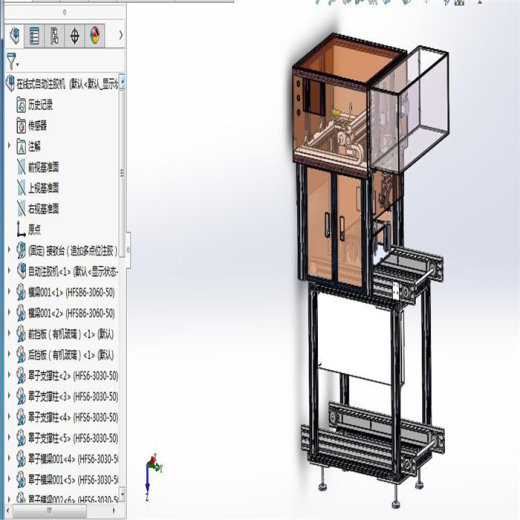Select 横梁001<2> (HFSB6-3060-50) row text
This screenshot has width=520, height=520.
[71, 313]
